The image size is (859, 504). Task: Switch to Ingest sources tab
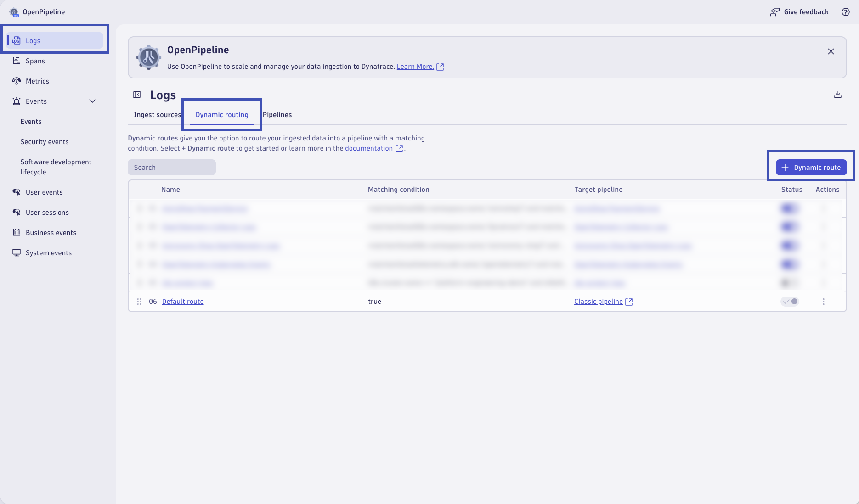coord(157,115)
